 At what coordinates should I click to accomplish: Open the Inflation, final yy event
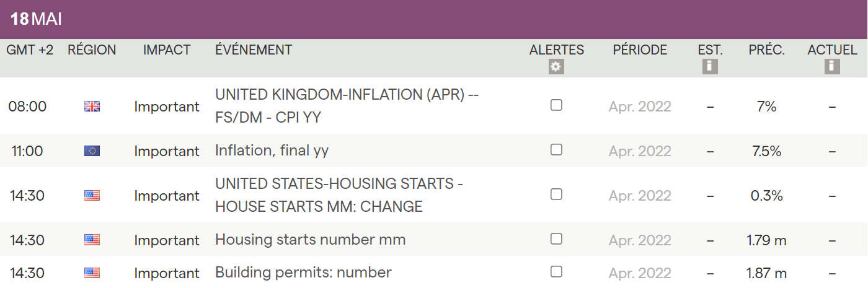coord(272,151)
